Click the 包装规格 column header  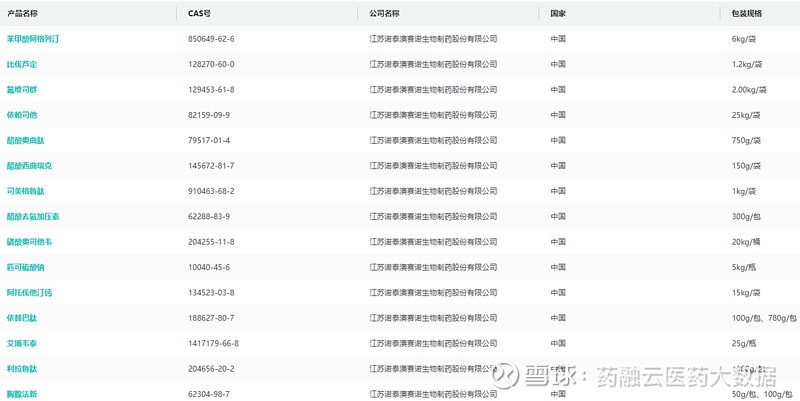[747, 14]
